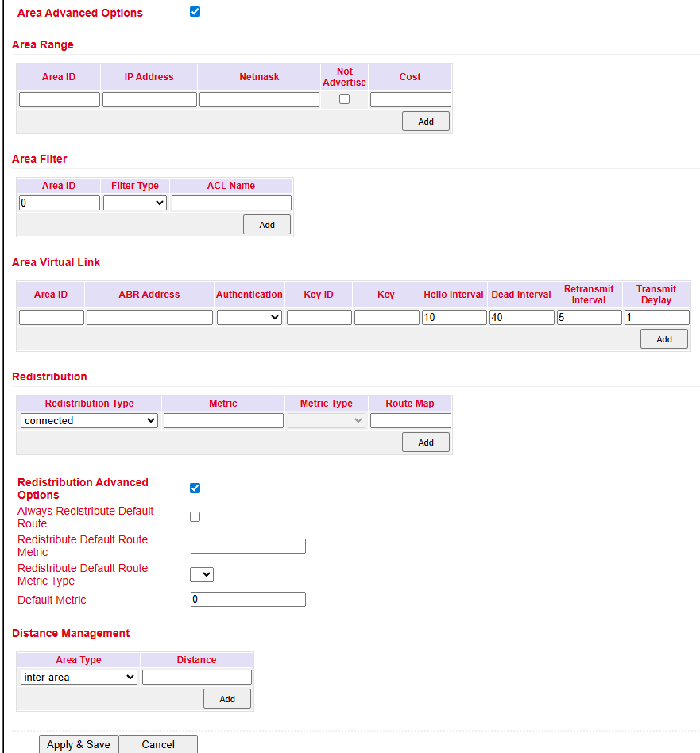700x753 pixels.
Task: Click the Default Metric input field
Action: pyautogui.click(x=248, y=600)
